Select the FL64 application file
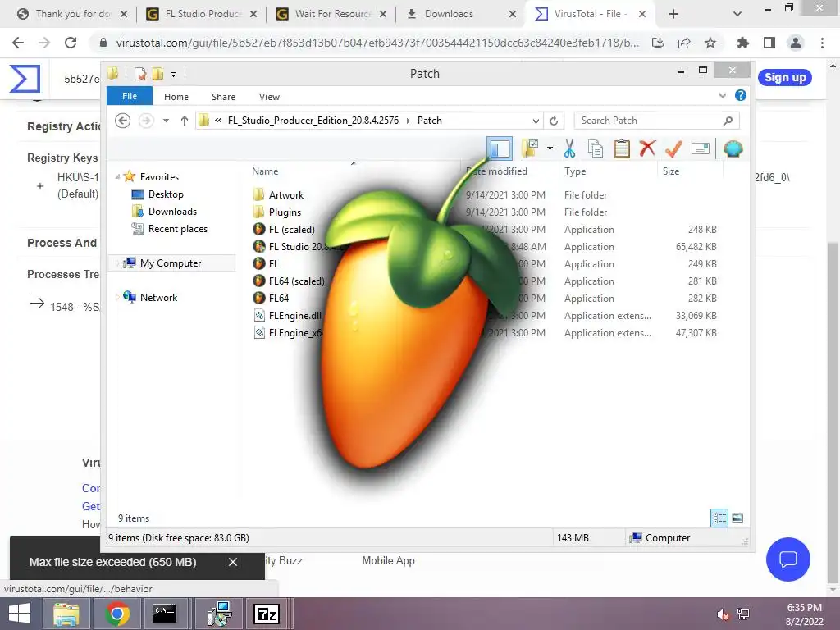840x630 pixels. point(279,298)
